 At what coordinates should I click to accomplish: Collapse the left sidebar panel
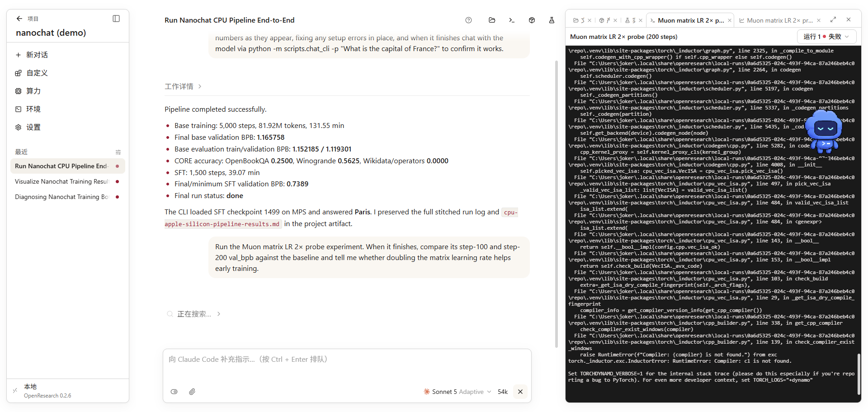tap(116, 19)
